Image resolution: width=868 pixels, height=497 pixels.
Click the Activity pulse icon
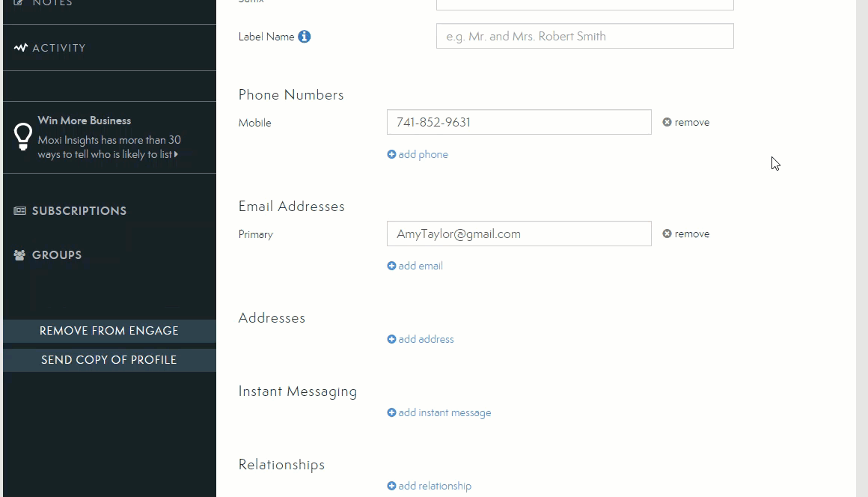[21, 48]
